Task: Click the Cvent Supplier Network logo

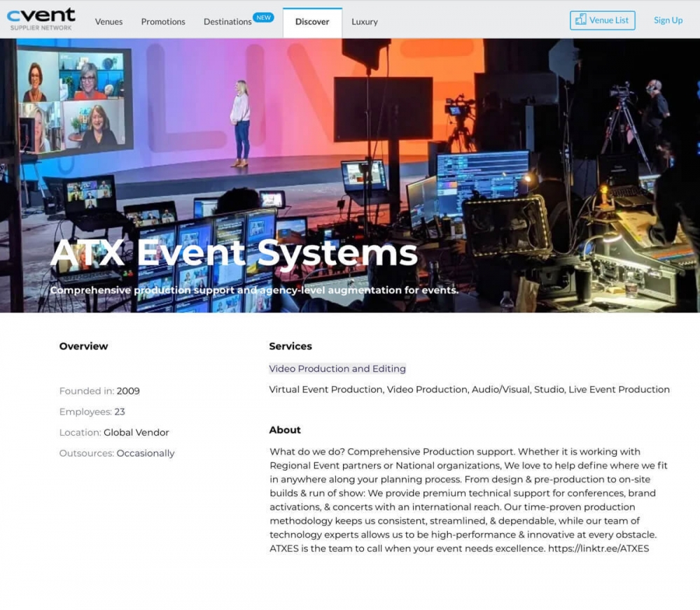Action: [x=41, y=19]
